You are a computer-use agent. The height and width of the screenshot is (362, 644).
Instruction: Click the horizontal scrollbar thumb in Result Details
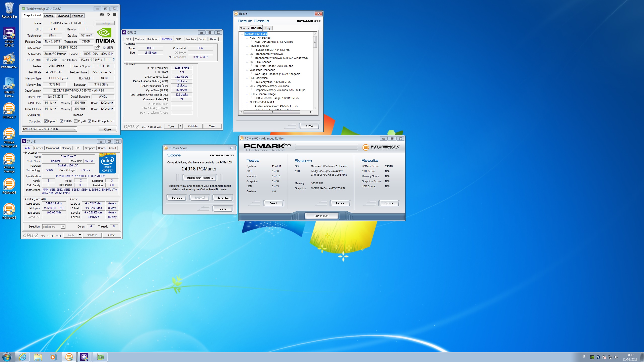point(272,112)
